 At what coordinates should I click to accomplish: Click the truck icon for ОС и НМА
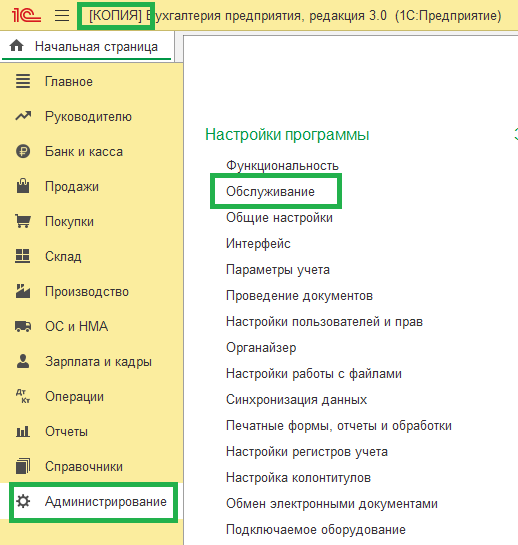pyautogui.click(x=23, y=326)
